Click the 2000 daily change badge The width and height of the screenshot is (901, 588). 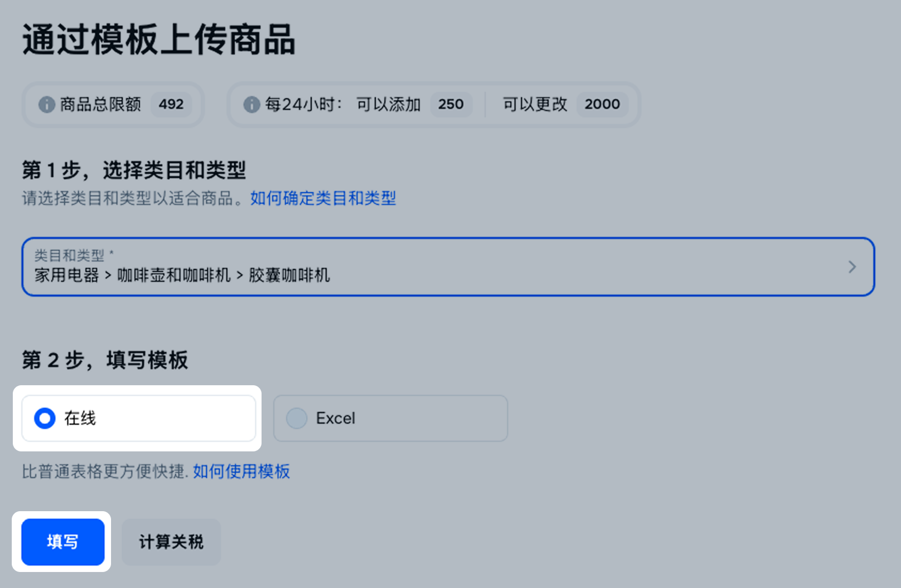[602, 104]
